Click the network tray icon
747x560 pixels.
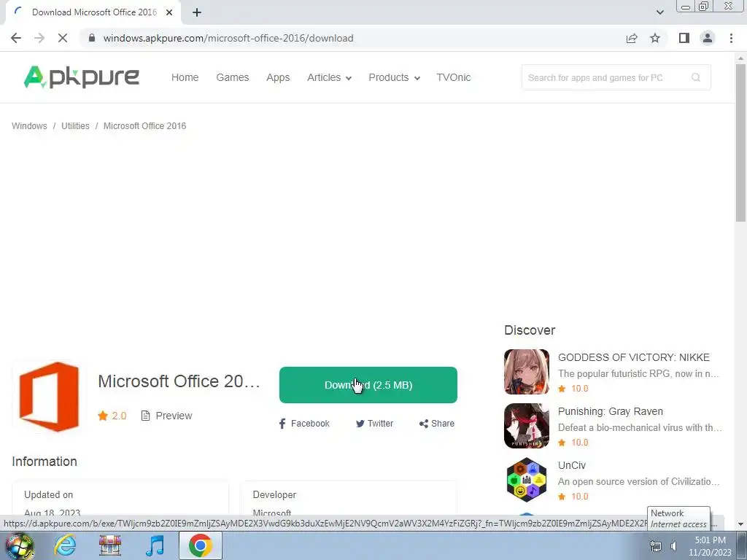(656, 546)
